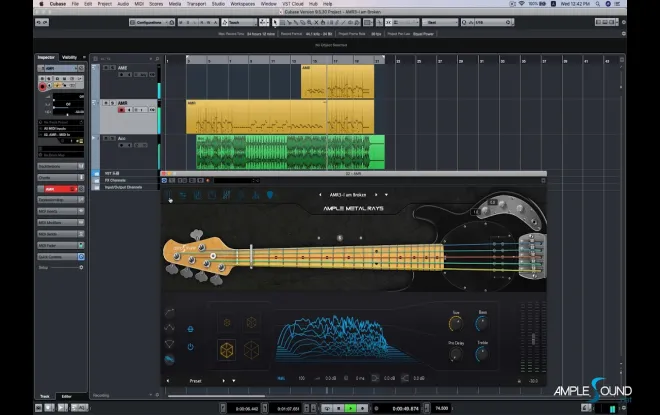The height and width of the screenshot is (415, 660).
Task: Open the reverb Preset dropdown arrow
Action: click(x=234, y=381)
